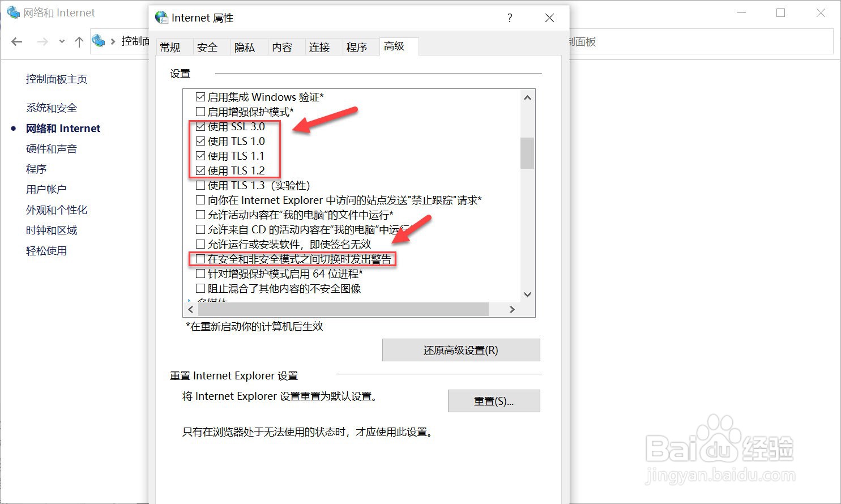Click Forward arrow in Control Panel window
Image resolution: width=841 pixels, height=504 pixels.
[x=42, y=41]
